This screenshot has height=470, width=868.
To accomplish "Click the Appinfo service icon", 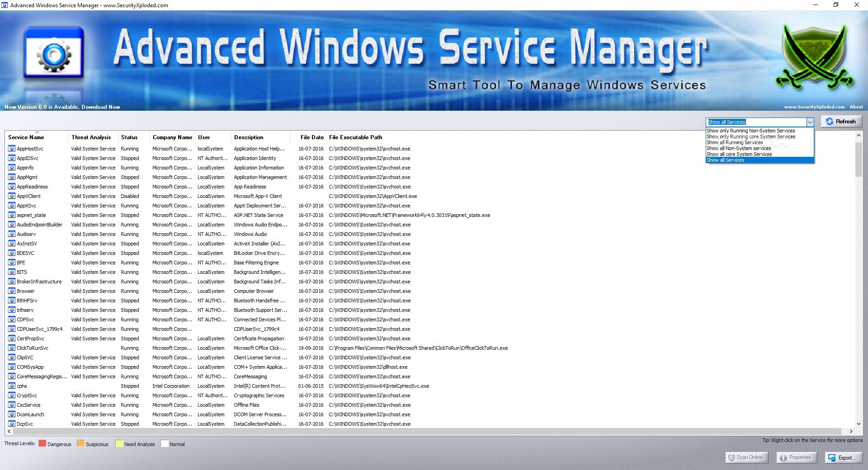I will pos(12,167).
